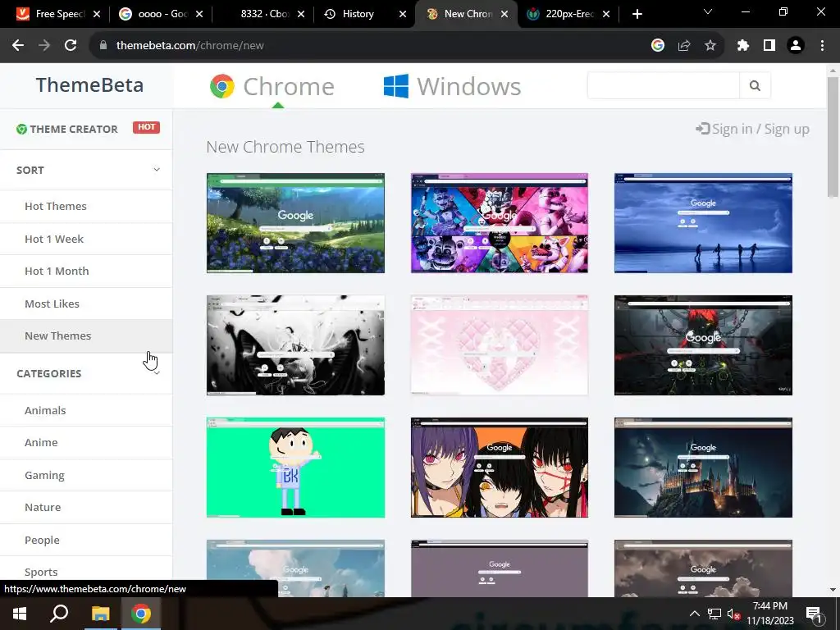Open the Google icon in the address bar

click(658, 46)
